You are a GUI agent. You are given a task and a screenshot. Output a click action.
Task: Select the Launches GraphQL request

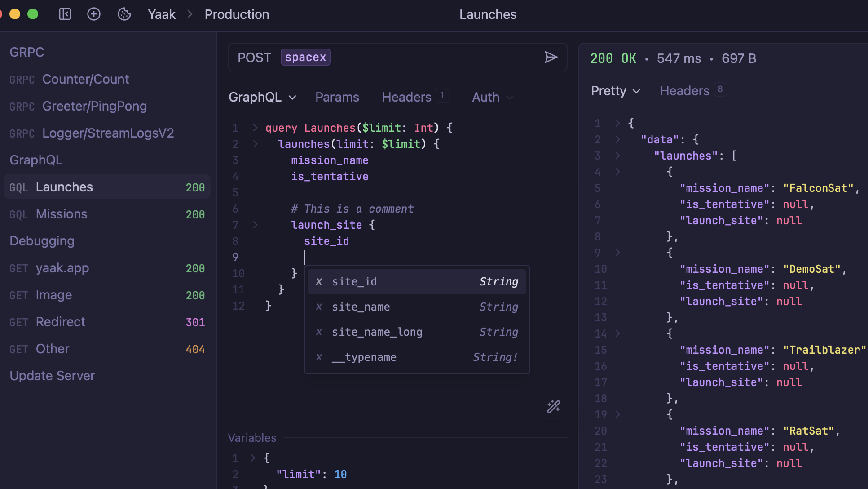tap(64, 187)
